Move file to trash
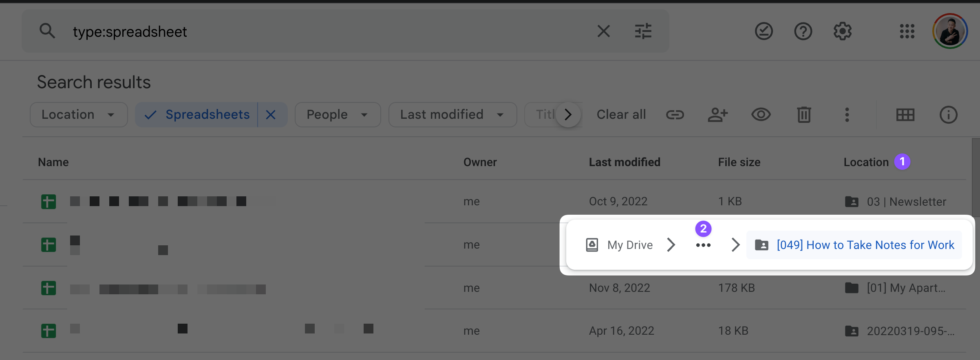 [804, 115]
